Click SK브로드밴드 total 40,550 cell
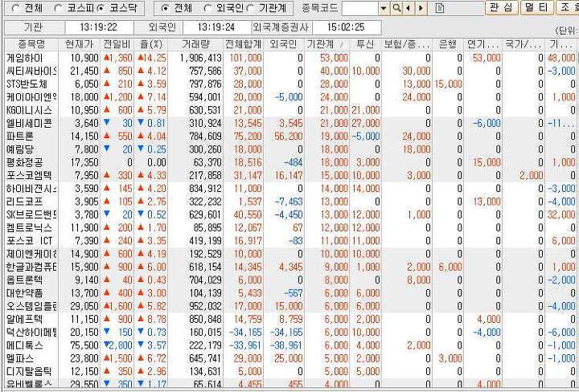The image size is (579, 392). pos(248,214)
